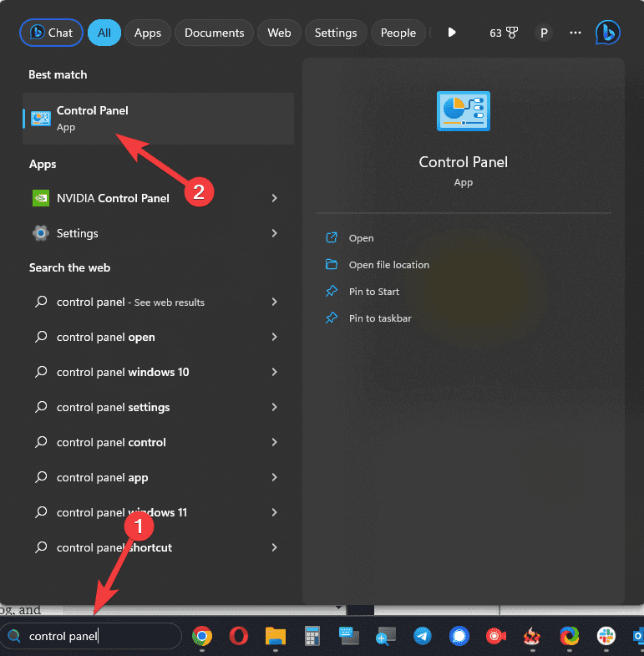The height and width of the screenshot is (656, 644).
Task: Click Pin to Start
Action: [x=363, y=292]
